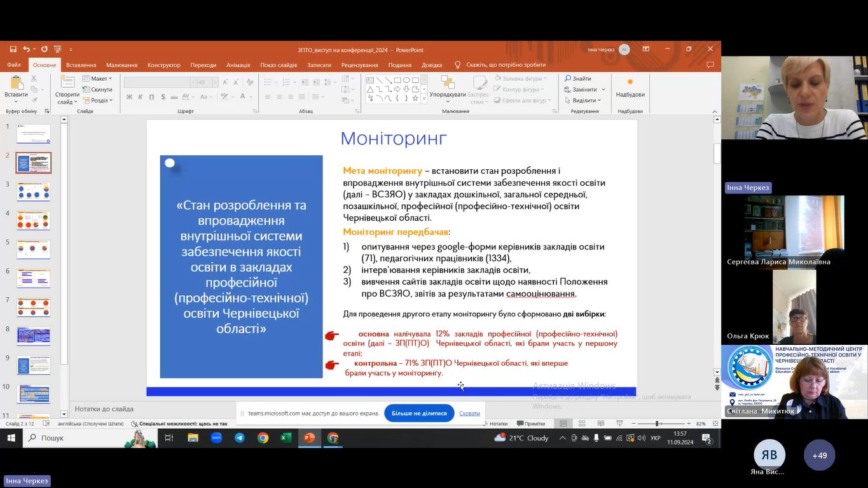Click the Створити слайд (New Slide) icon
Image resolution: width=868 pixels, height=488 pixels.
67,83
